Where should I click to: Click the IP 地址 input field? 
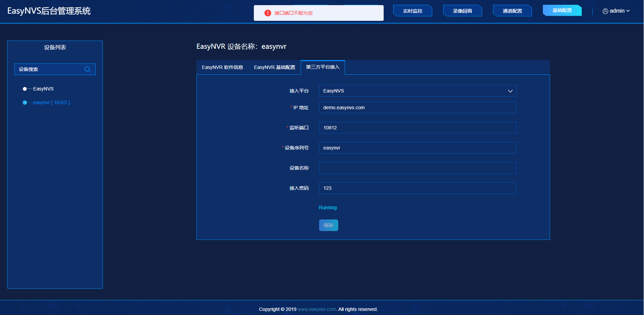417,108
